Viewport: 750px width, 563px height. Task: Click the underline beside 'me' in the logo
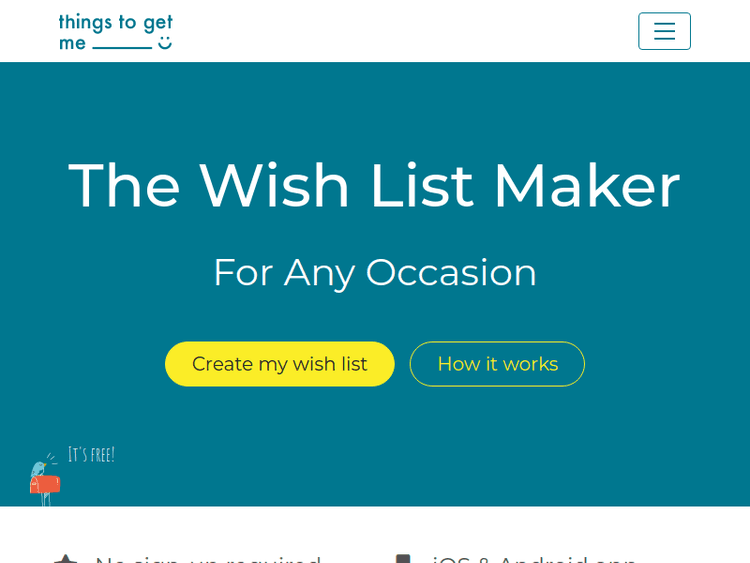click(122, 47)
